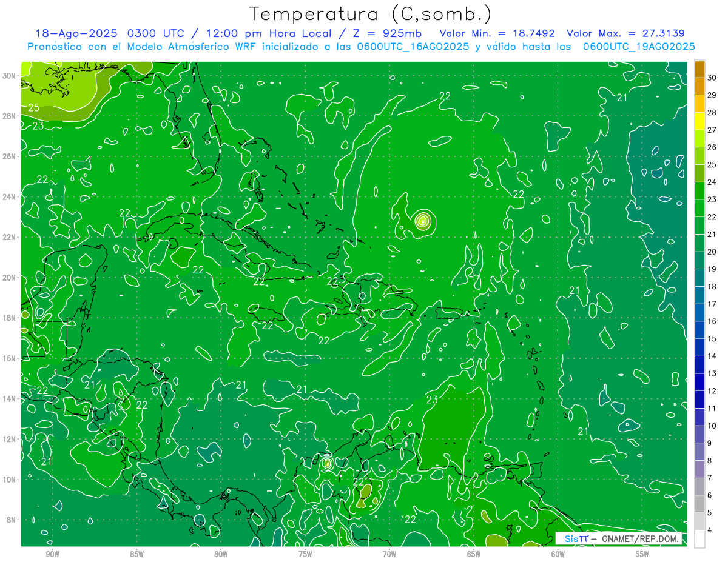Click the 14N latitude axis label
Image resolution: width=728 pixels, height=562 pixels.
coord(10,398)
